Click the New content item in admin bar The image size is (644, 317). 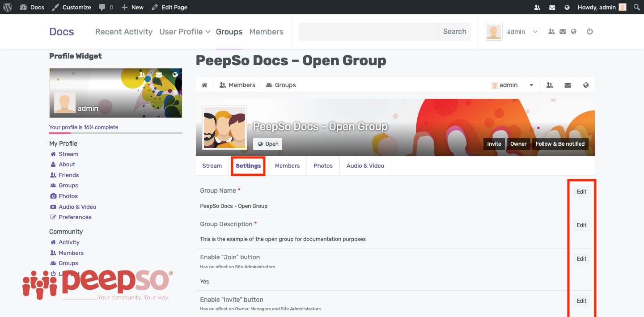point(132,7)
